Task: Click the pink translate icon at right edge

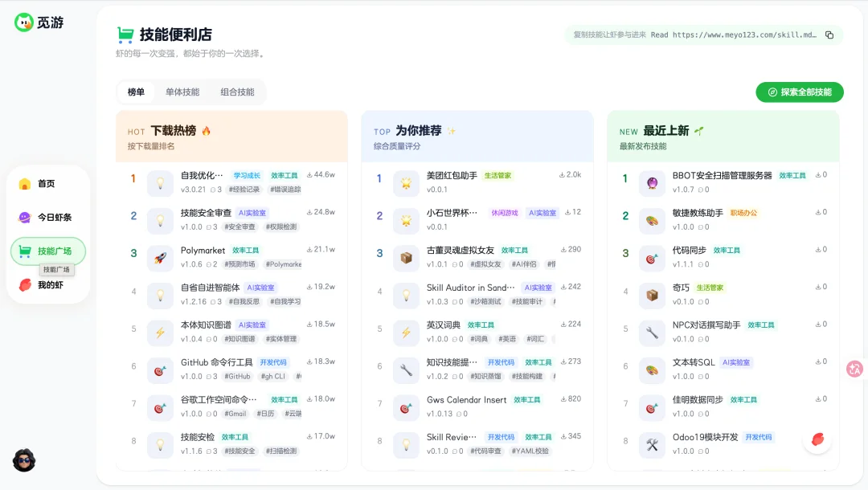Action: coord(854,369)
